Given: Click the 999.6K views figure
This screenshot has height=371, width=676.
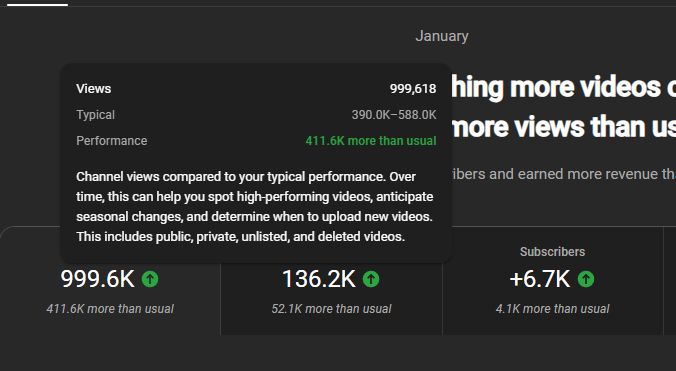Looking at the screenshot, I should [97, 279].
